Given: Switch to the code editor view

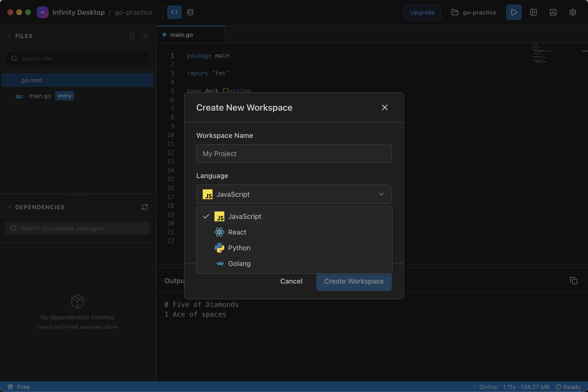Looking at the screenshot, I should point(174,12).
